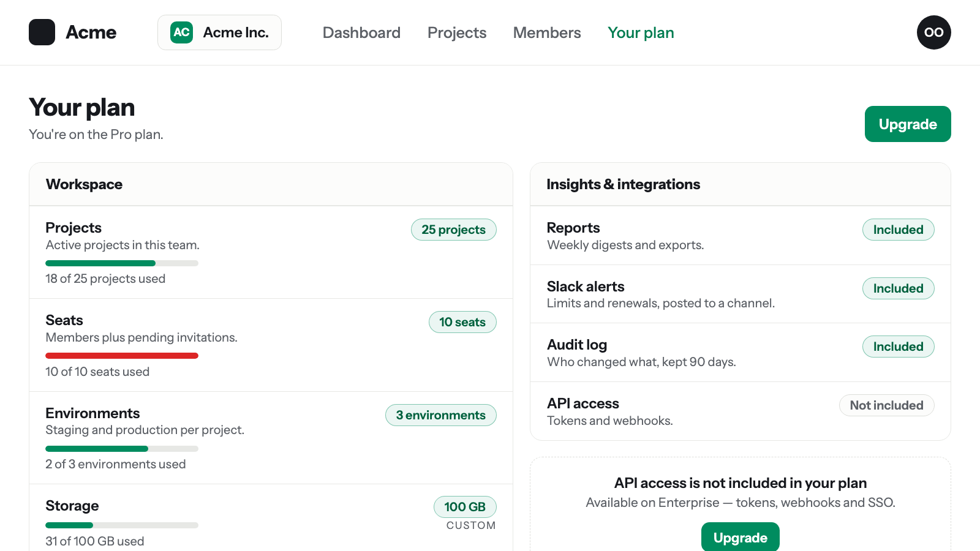This screenshot has height=551, width=980.
Task: Click the Acme brand name text
Action: pyautogui.click(x=91, y=32)
